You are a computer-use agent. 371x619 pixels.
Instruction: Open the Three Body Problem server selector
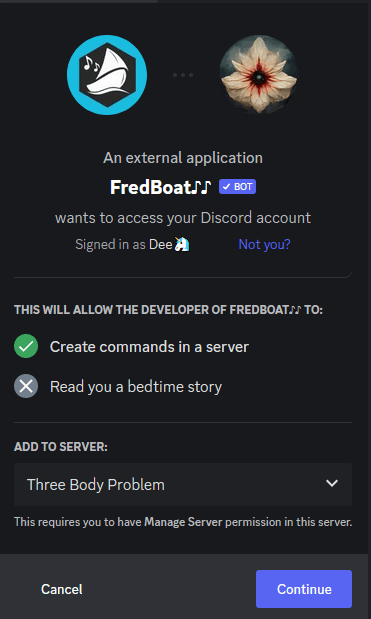[183, 484]
